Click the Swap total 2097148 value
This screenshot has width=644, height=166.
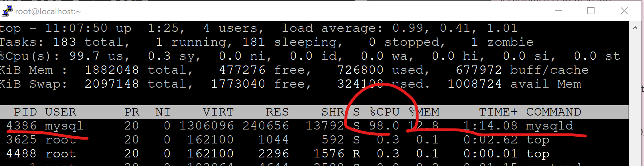112,84
